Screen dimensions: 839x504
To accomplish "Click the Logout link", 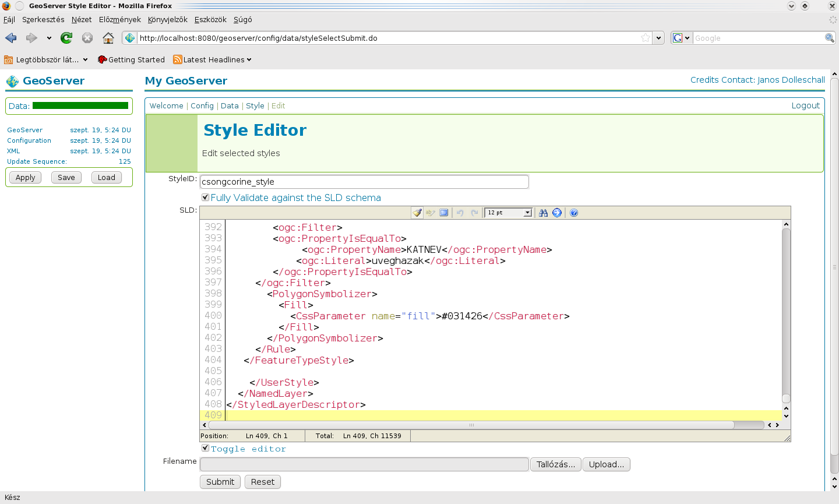I will (x=806, y=105).
